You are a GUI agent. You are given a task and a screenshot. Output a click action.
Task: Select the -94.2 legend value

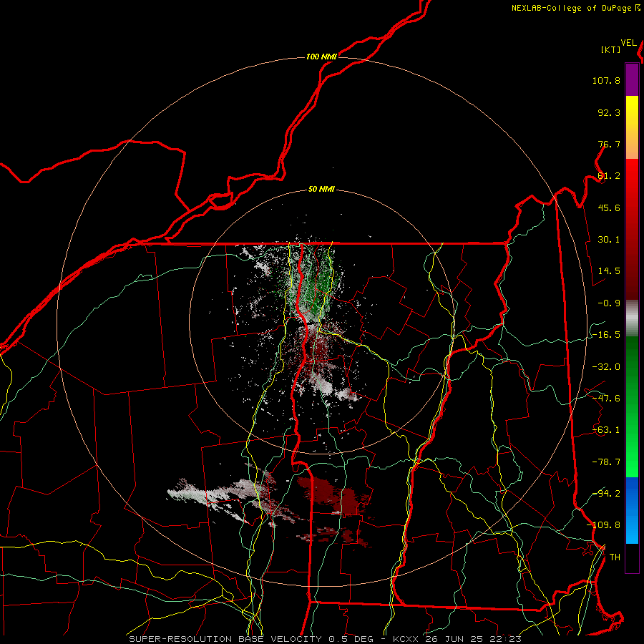606,494
